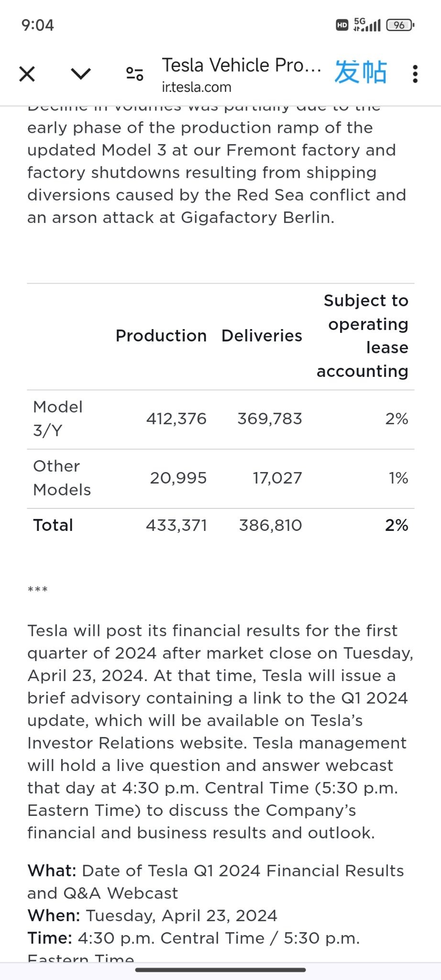Viewport: 441px width, 980px height.
Task: Select the Deliveries column header
Action: (x=262, y=336)
